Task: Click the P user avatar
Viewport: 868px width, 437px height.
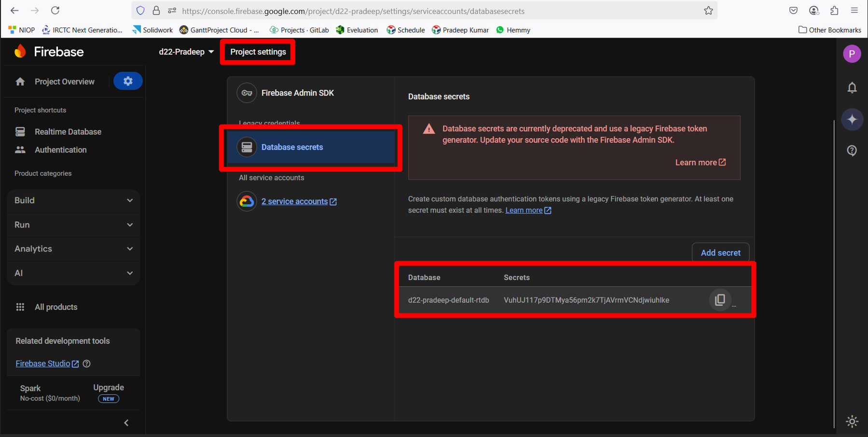Action: point(852,54)
